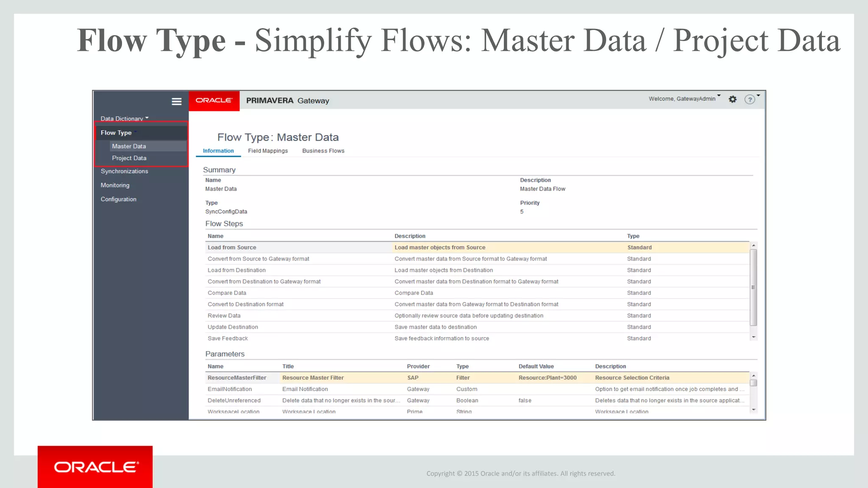The height and width of the screenshot is (488, 868).
Task: Select the Review Data flow step
Action: point(477,316)
